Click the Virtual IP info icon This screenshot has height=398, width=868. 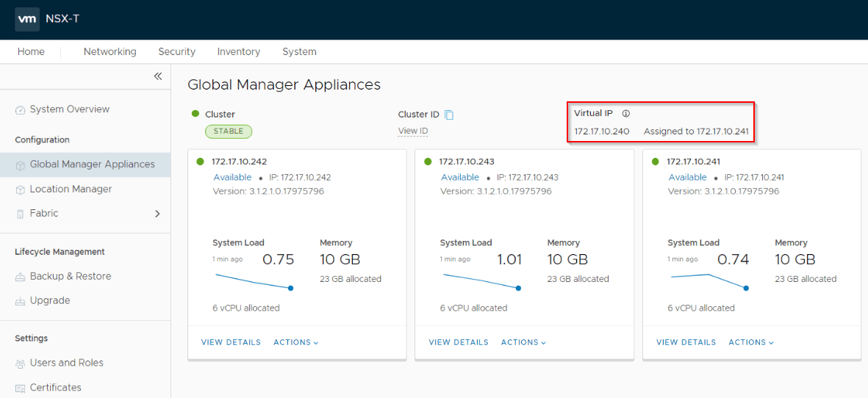pyautogui.click(x=626, y=113)
